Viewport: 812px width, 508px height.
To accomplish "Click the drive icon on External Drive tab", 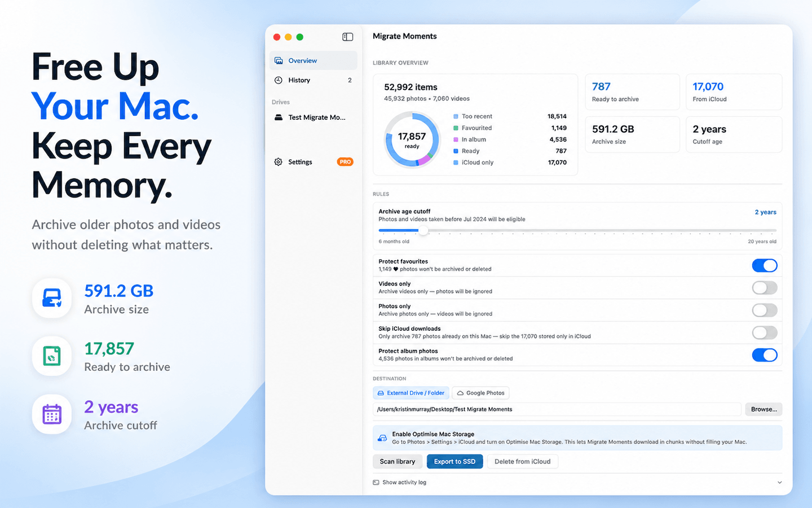I will click(x=381, y=393).
